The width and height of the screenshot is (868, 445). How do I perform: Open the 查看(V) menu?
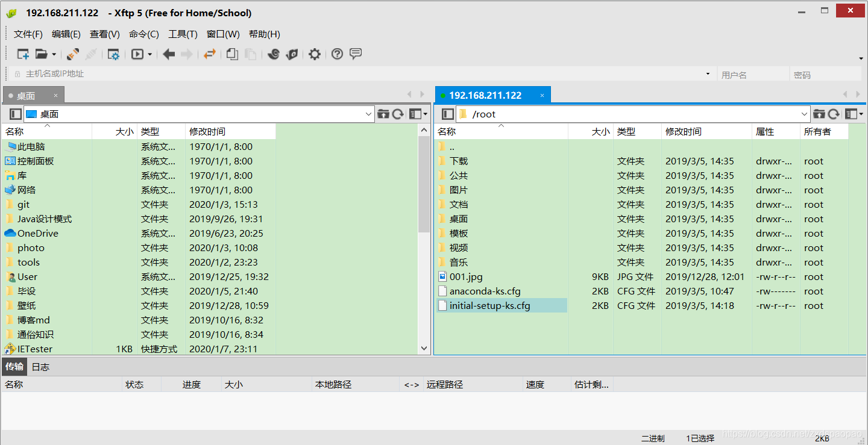(105, 34)
